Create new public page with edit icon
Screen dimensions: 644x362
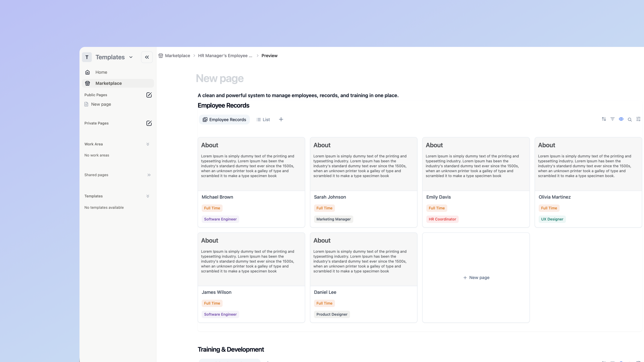149,95
